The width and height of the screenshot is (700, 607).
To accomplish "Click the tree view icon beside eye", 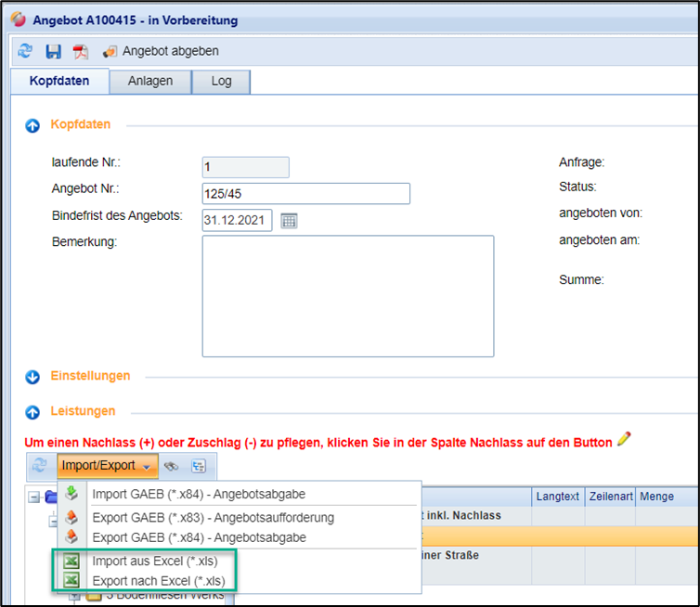I will [198, 466].
